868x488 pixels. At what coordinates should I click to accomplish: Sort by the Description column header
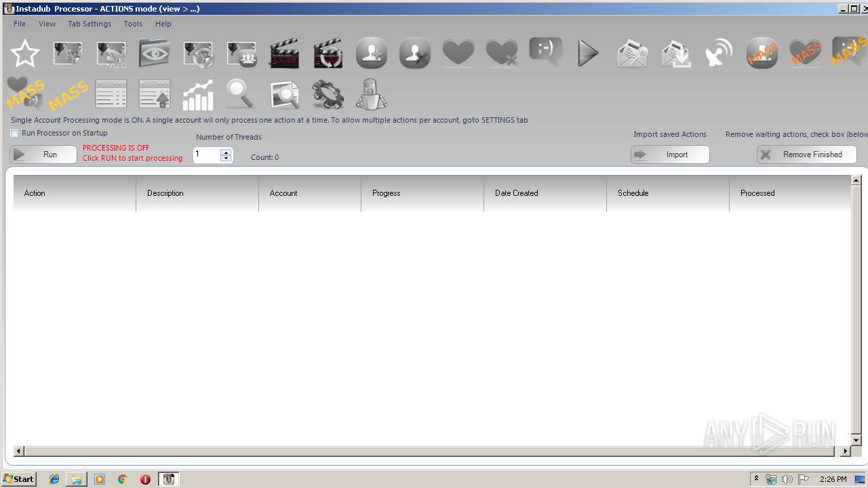(197, 193)
